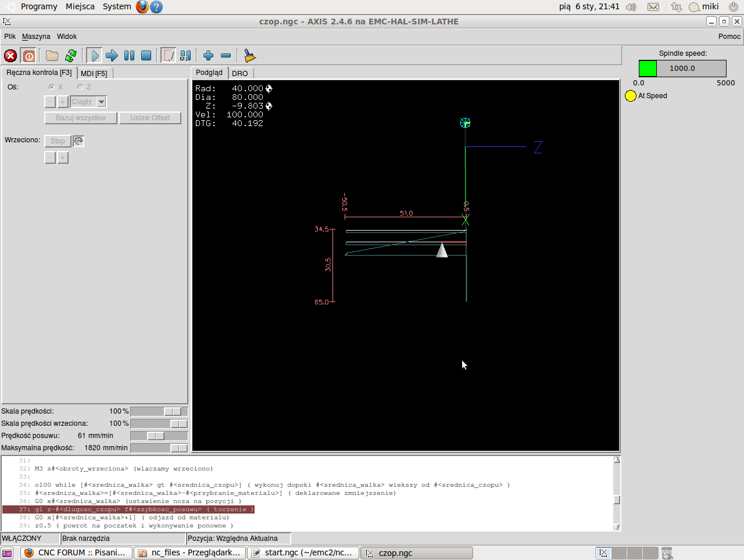This screenshot has width=744, height=560.
Task: Jog axis in positive direction button
Action: pos(63,102)
